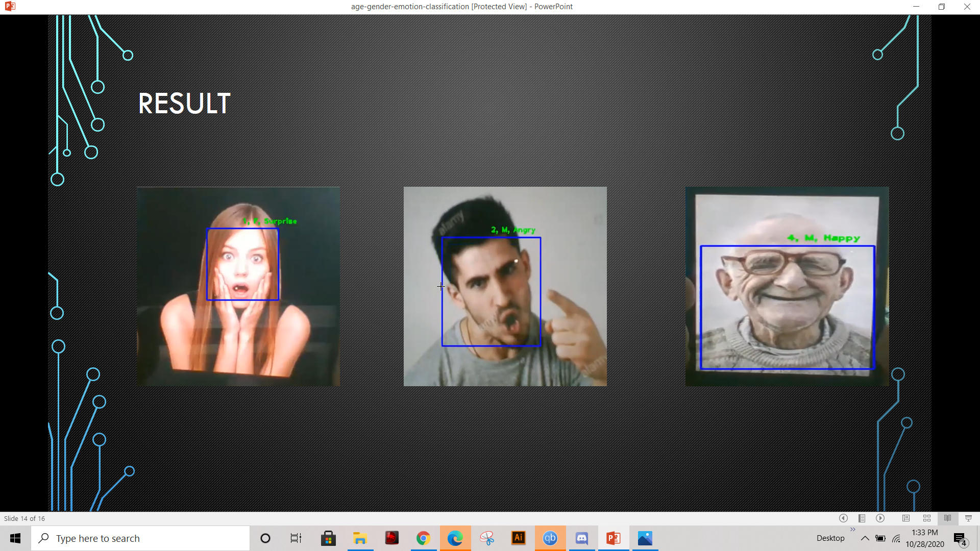Expand hidden system tray icons
This screenshot has height=551, width=980.
point(865,538)
